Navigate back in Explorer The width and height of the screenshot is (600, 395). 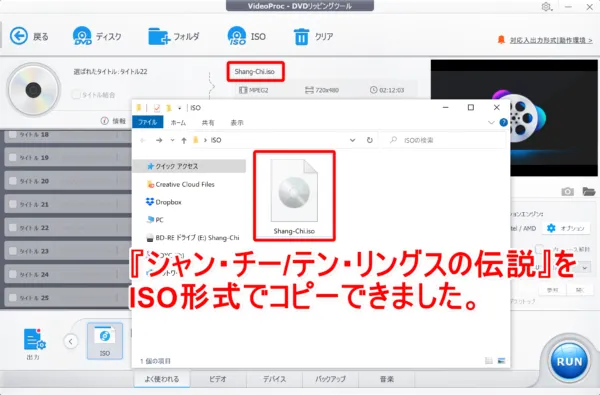[143, 140]
